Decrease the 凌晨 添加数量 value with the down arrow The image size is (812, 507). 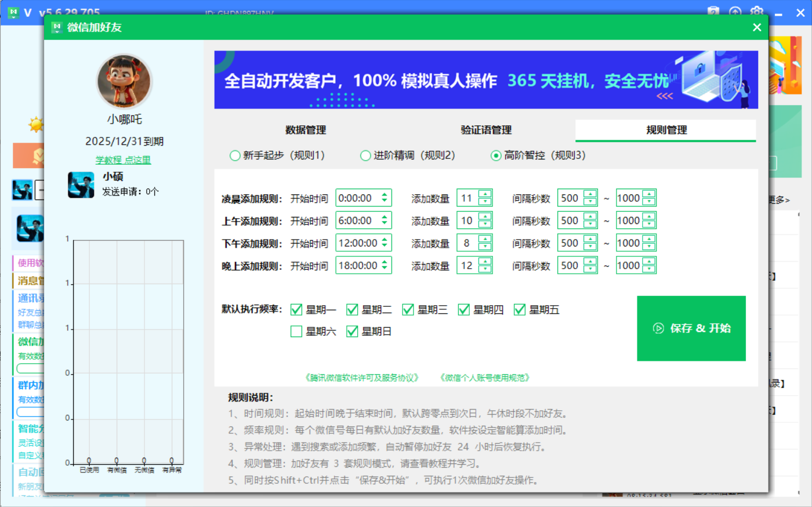(485, 202)
